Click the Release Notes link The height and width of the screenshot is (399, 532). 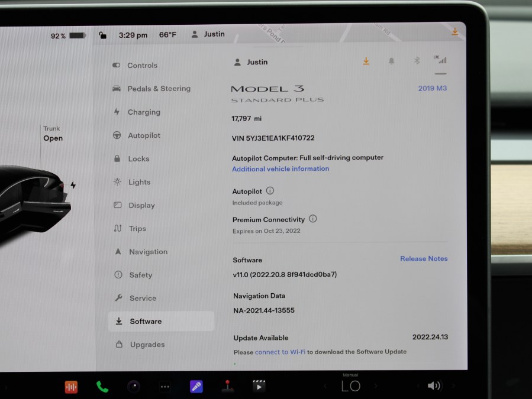point(424,259)
